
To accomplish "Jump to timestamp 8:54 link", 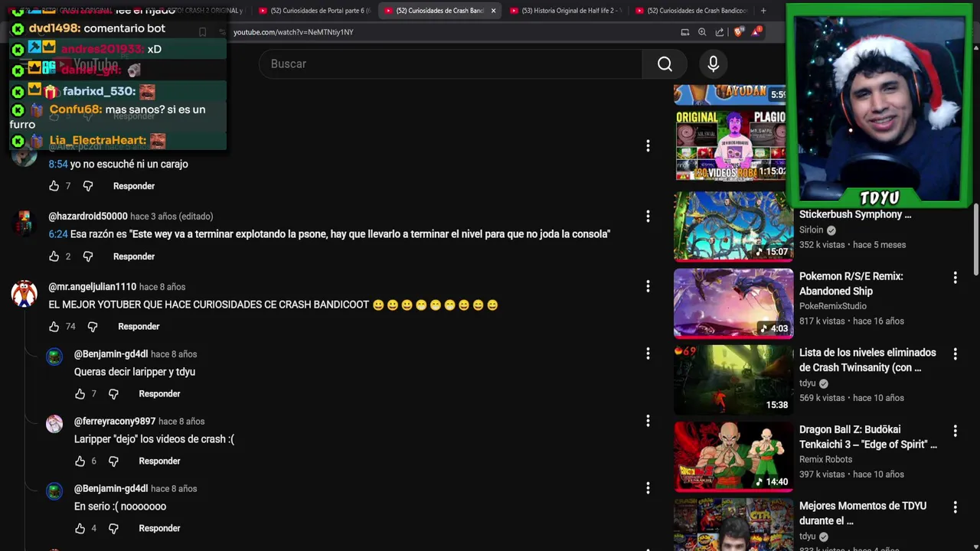I will click(58, 164).
